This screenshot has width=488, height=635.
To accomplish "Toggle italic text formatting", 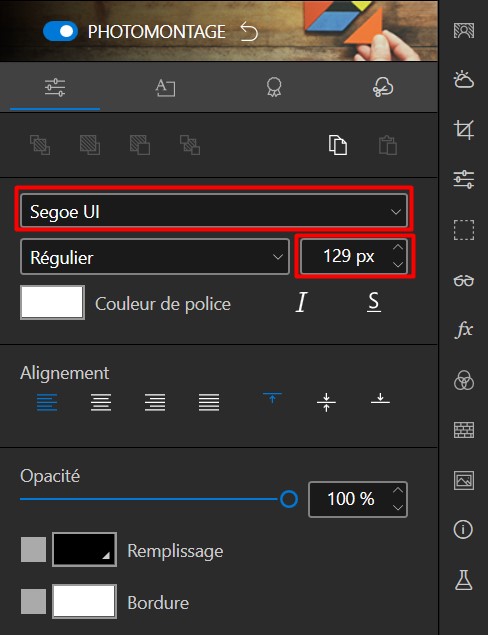I will [x=301, y=302].
